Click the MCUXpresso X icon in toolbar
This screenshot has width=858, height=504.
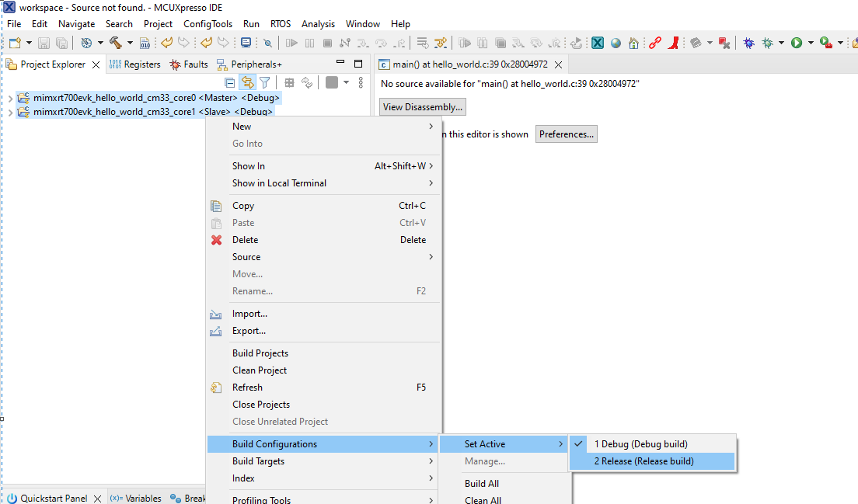[x=598, y=43]
